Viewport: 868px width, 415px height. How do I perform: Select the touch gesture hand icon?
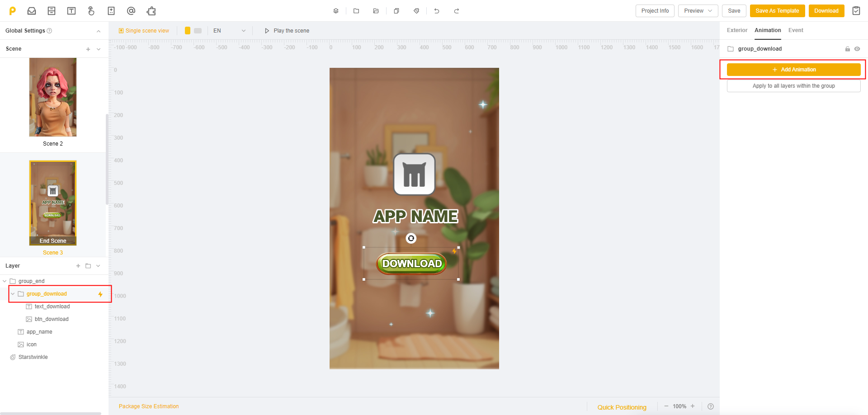[91, 11]
